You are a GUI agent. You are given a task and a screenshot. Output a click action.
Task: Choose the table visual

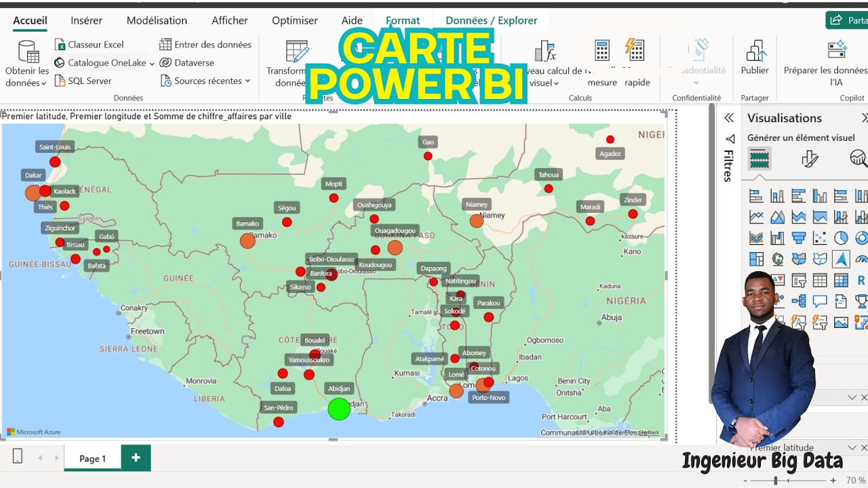pyautogui.click(x=820, y=280)
